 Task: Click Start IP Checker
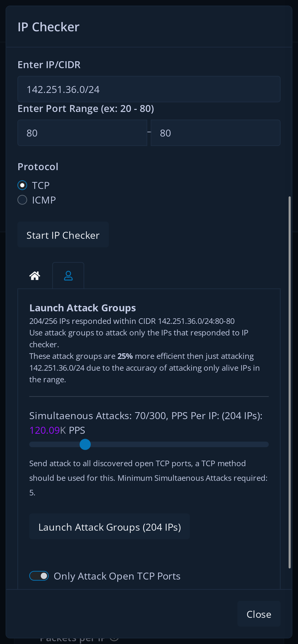click(x=63, y=235)
